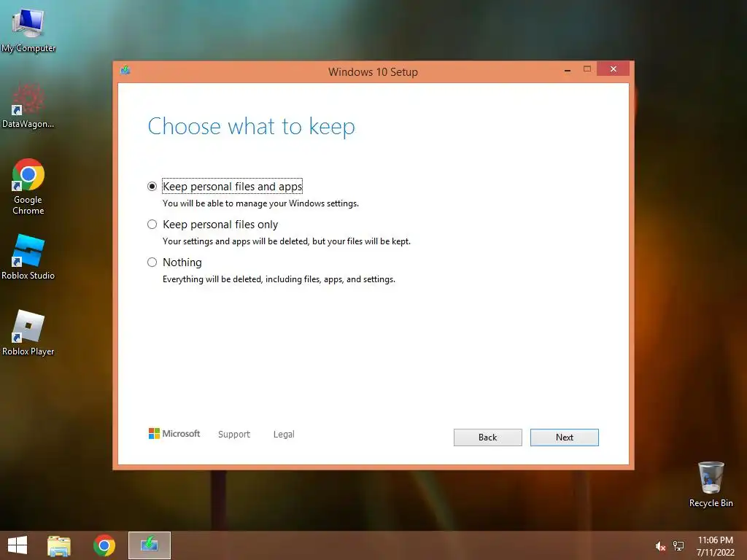The height and width of the screenshot is (560, 747).
Task: Click the muted volume tray icon
Action: [660, 546]
